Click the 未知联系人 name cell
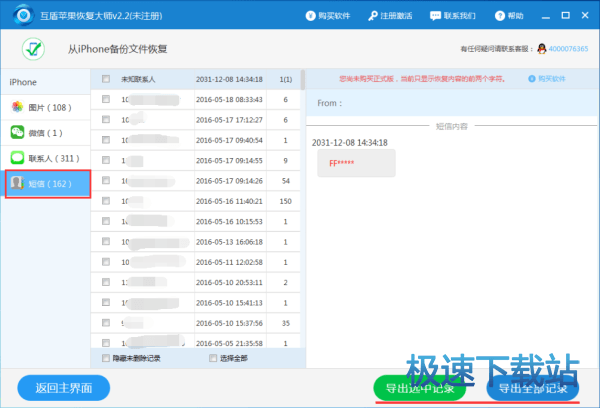Image resolution: width=600 pixels, height=408 pixels. (138, 79)
